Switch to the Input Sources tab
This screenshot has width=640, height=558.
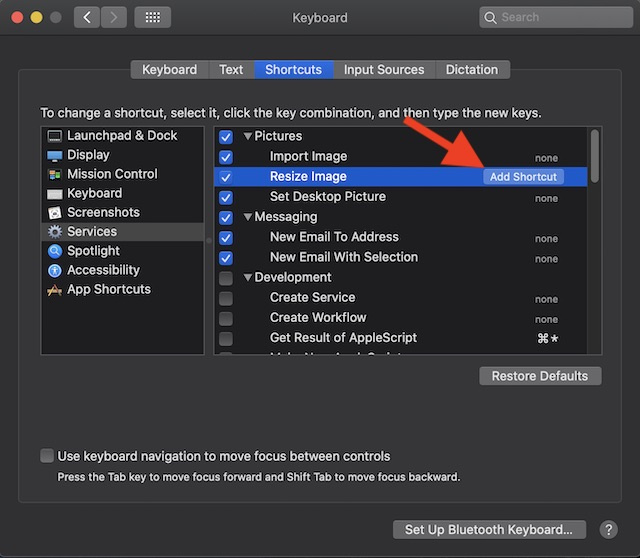384,70
